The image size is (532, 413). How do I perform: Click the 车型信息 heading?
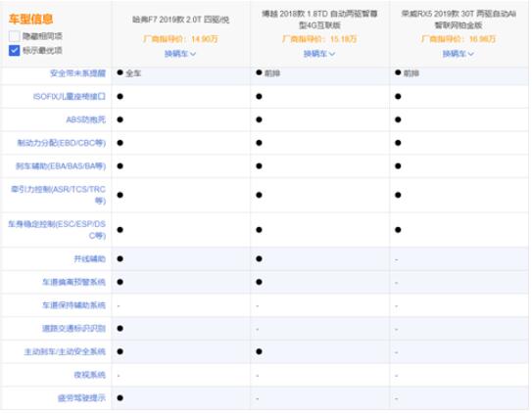coord(31,19)
